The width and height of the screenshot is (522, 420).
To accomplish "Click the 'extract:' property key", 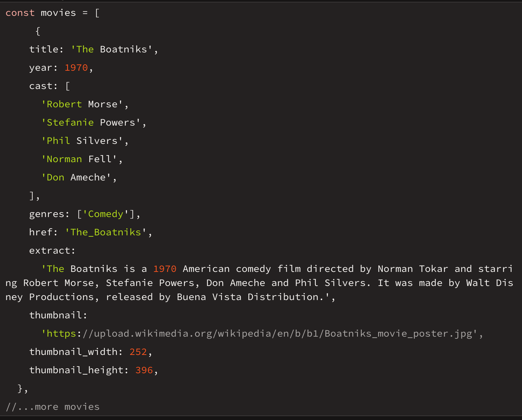I will coord(52,250).
